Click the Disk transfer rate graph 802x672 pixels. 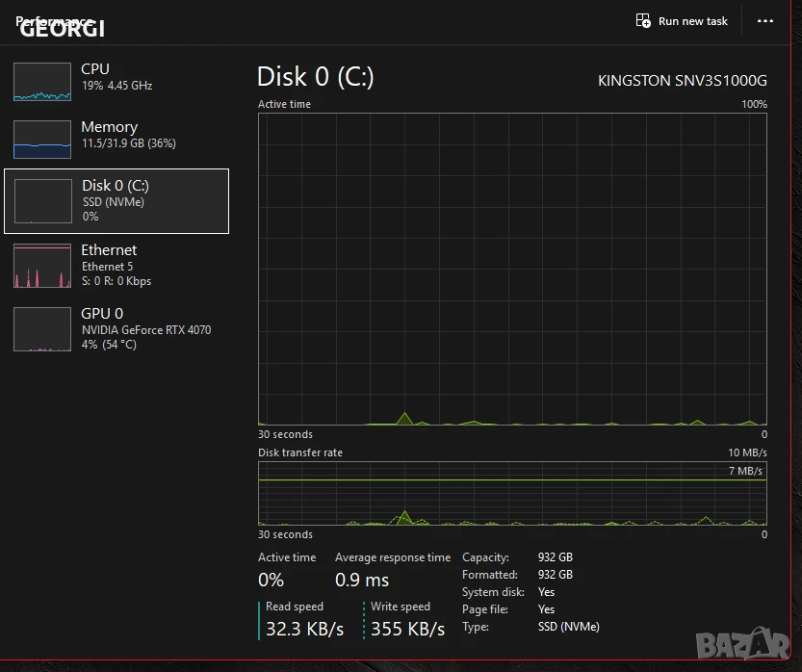coord(512,494)
